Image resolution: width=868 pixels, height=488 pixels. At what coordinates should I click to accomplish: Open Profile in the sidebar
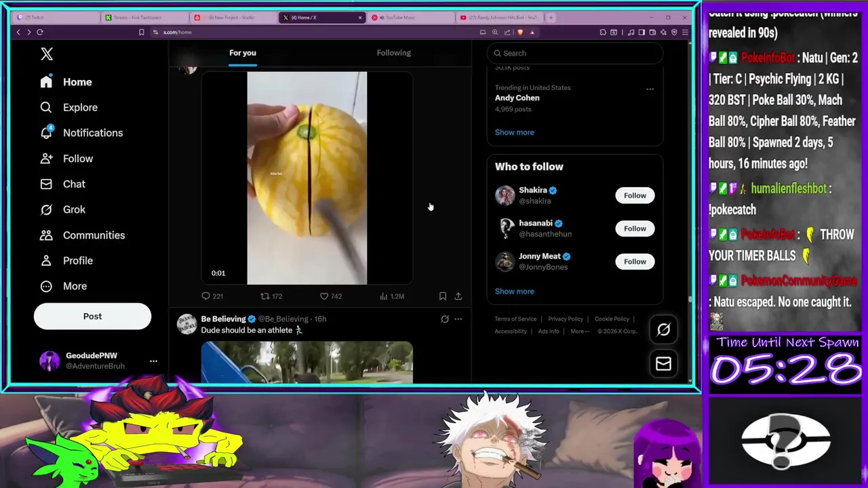click(x=66, y=260)
